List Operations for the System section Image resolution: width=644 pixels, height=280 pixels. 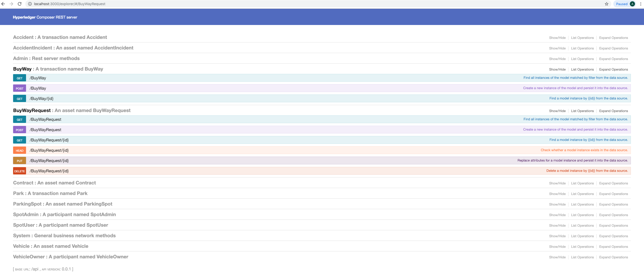tap(582, 236)
